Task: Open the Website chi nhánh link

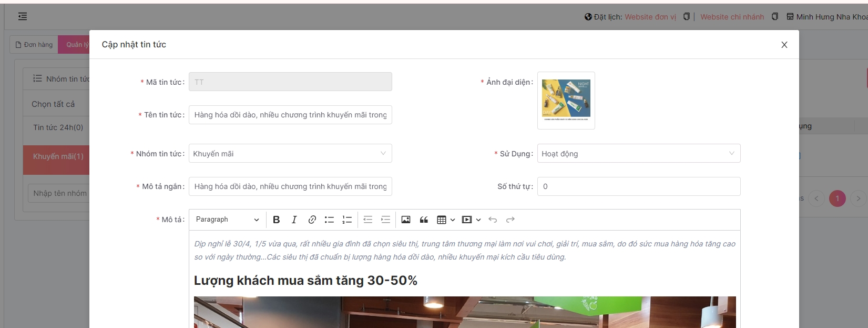Action: click(732, 17)
